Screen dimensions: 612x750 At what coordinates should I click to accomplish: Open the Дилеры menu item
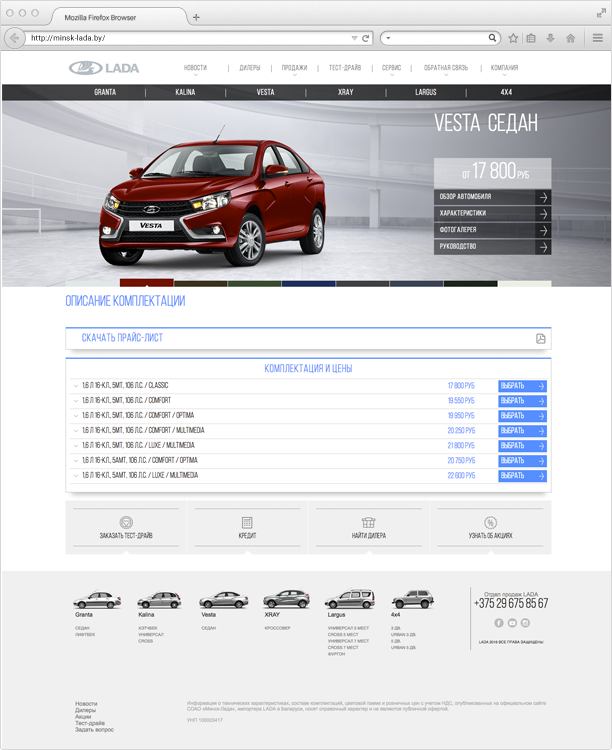(250, 68)
